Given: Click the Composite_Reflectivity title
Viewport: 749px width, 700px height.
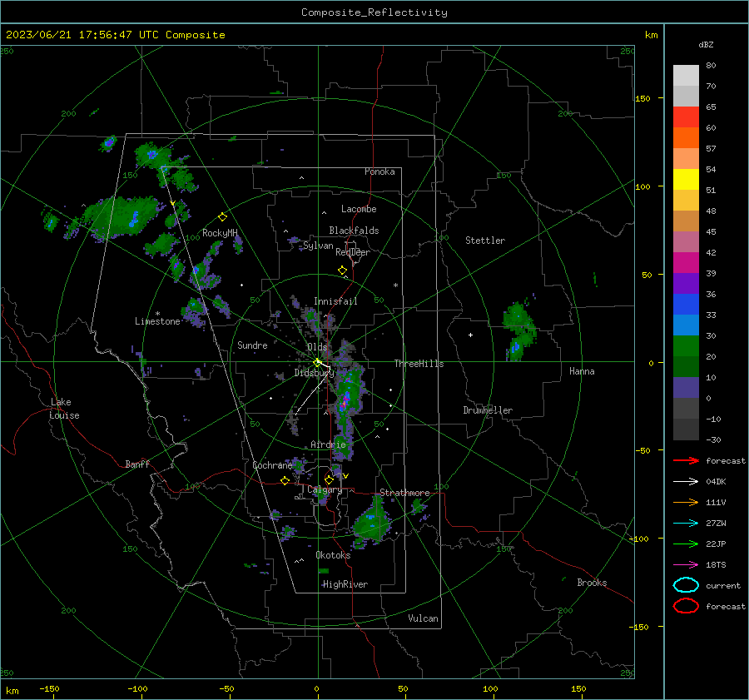Looking at the screenshot, I should click(374, 12).
